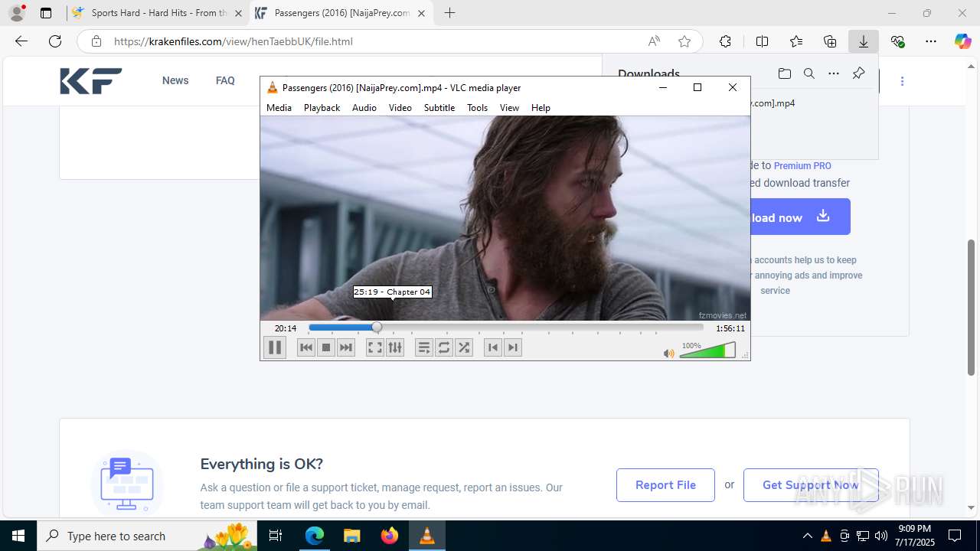This screenshot has height=551, width=980.
Task: Click the Download now button
Action: pyautogui.click(x=800, y=217)
